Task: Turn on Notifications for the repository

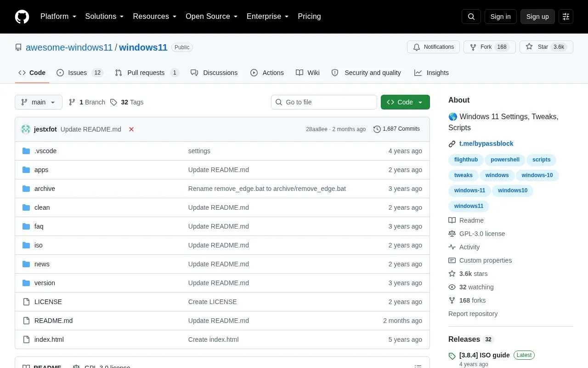Action: point(433,47)
